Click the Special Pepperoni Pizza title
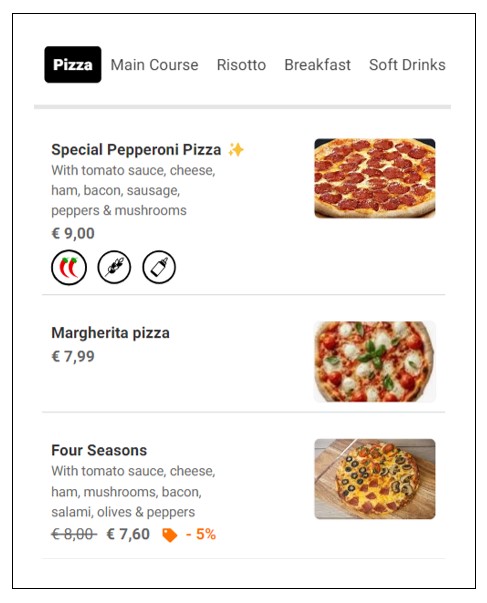 click(136, 150)
